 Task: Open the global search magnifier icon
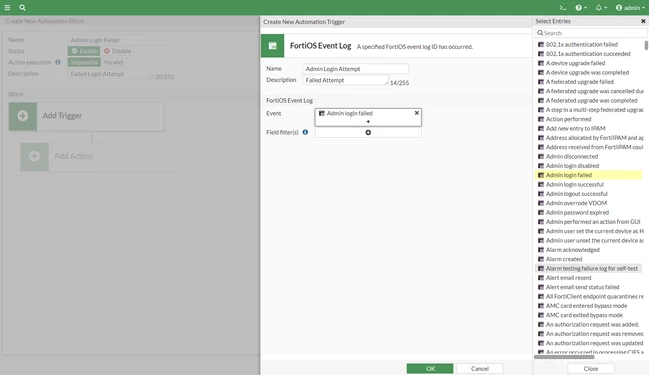click(22, 7)
